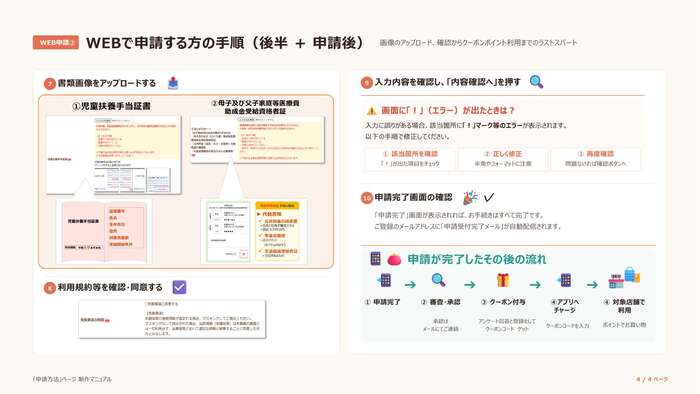Viewport: 700px width, 394px height.
Task: Click the label 対象店舗で利用
Action: pos(624,306)
